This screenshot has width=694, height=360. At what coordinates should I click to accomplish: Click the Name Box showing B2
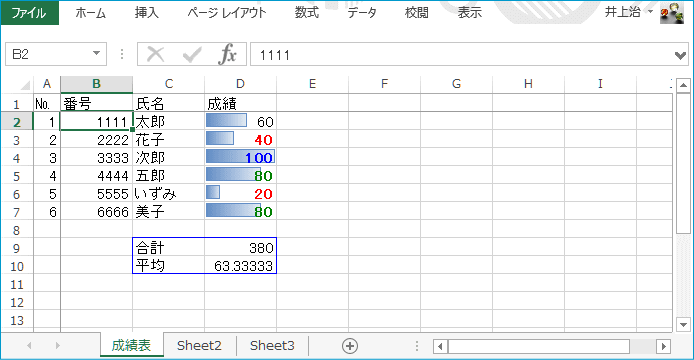(49, 54)
